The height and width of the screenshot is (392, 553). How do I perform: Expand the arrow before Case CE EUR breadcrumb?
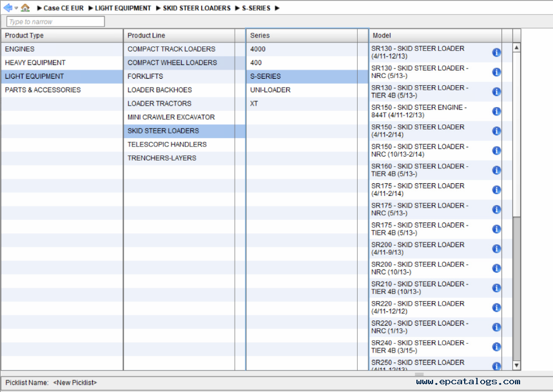[x=39, y=8]
